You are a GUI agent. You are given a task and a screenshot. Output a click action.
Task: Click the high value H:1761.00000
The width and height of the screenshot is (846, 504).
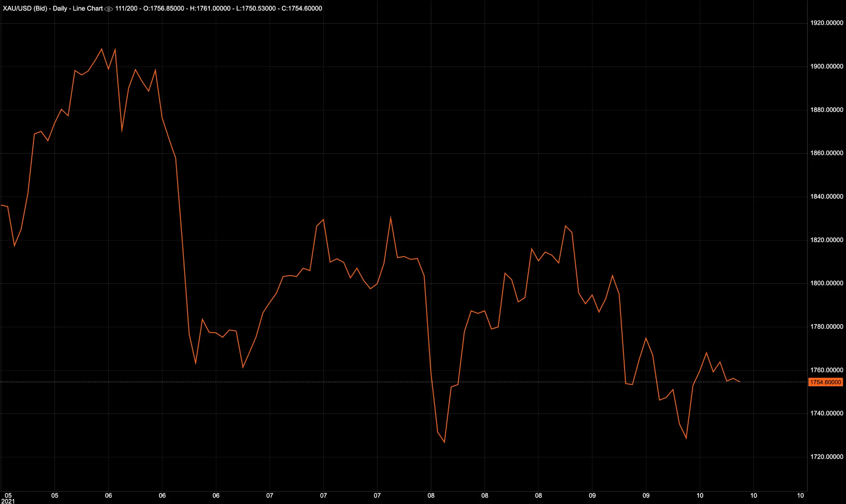click(x=211, y=8)
